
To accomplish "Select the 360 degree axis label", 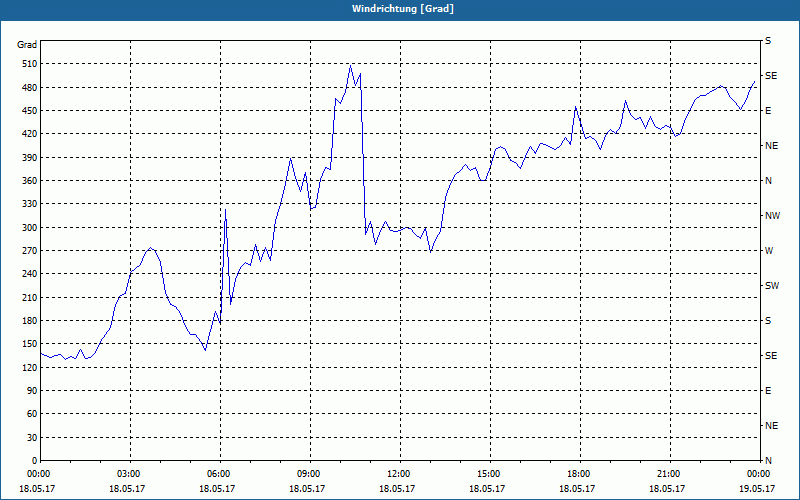I will tap(30, 181).
